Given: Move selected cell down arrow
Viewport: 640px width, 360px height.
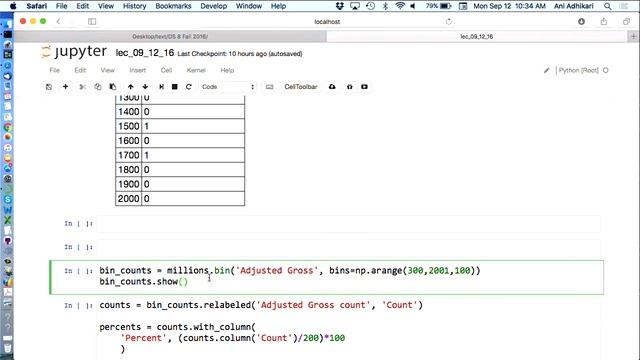Looking at the screenshot, I should [145, 87].
